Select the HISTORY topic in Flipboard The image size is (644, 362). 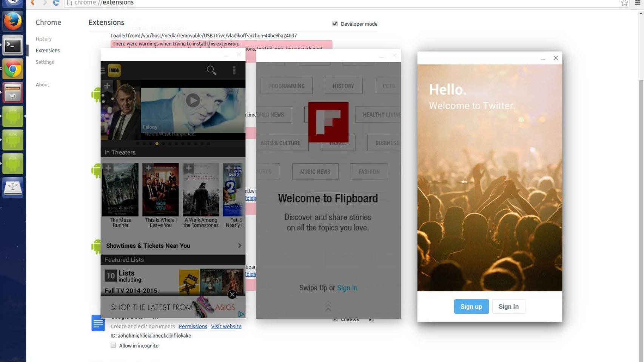tap(344, 86)
